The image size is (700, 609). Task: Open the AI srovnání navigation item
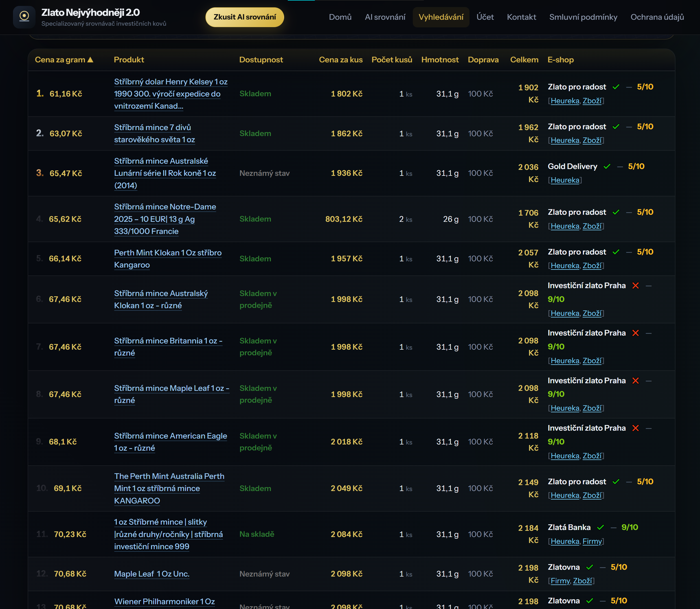pos(385,17)
